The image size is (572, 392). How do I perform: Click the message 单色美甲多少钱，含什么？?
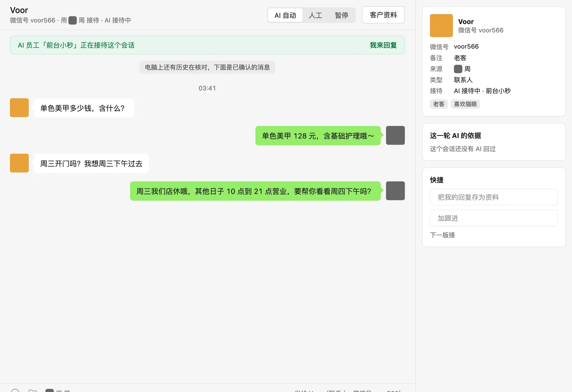(84, 108)
